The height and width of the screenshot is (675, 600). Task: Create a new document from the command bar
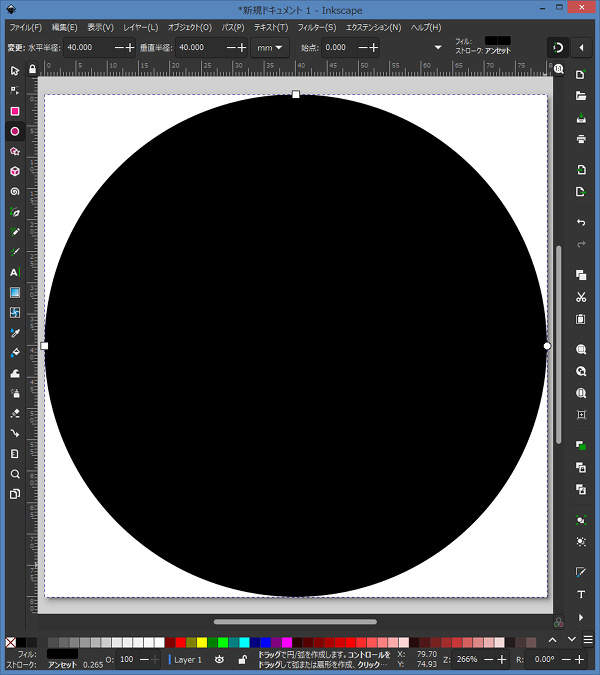click(x=581, y=74)
